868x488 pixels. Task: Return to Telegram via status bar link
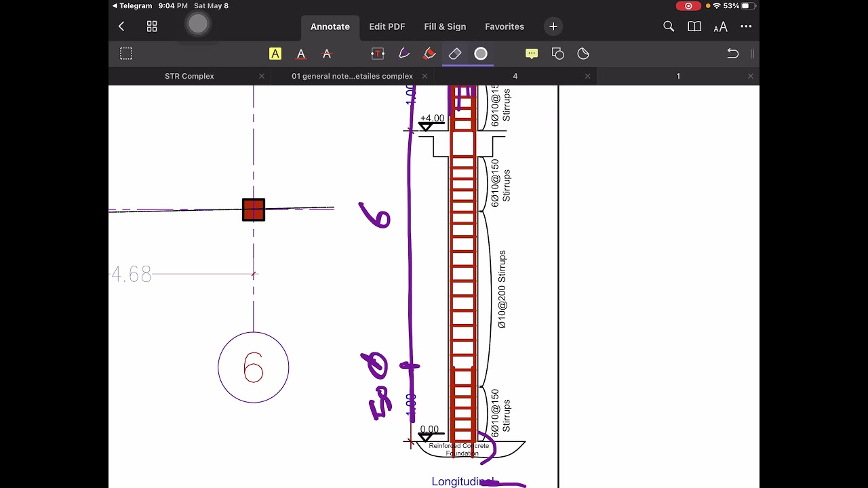click(x=132, y=5)
